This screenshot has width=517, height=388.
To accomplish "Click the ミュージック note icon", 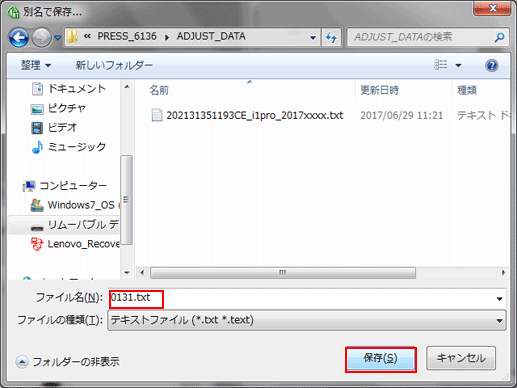I will coord(37,147).
